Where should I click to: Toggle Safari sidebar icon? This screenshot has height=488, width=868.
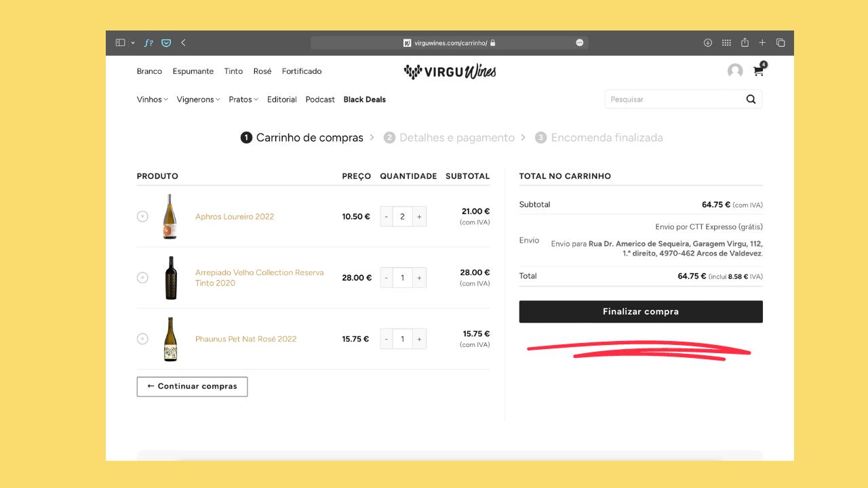click(121, 43)
